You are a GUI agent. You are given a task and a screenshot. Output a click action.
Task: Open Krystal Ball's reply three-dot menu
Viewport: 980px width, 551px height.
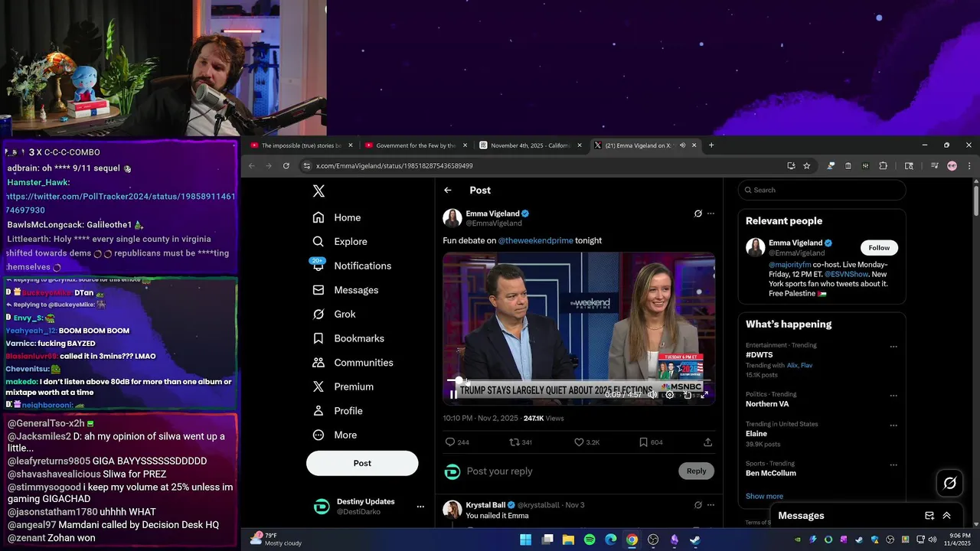point(710,505)
